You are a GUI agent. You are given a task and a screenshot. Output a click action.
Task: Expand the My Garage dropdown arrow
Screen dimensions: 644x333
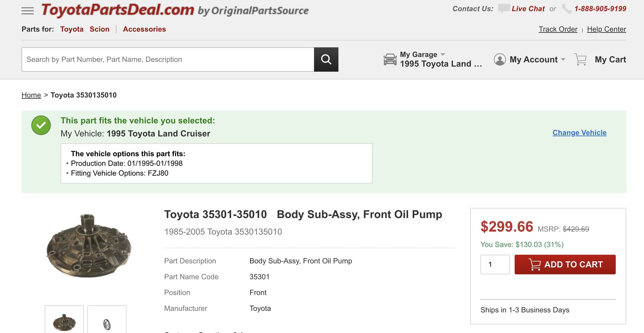443,54
